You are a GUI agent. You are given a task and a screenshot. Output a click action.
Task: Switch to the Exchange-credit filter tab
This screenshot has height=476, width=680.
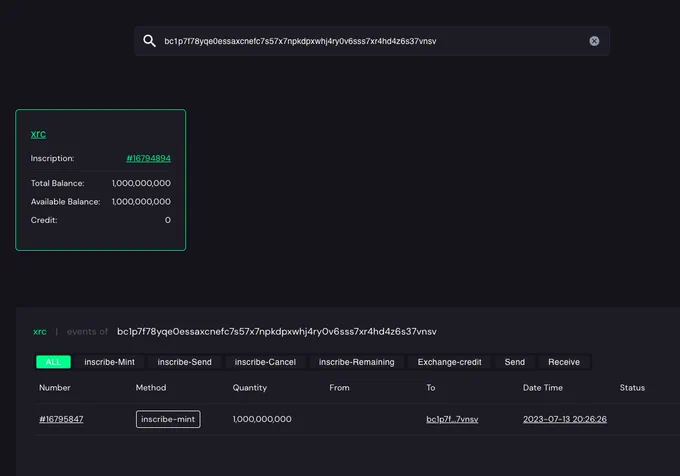click(x=449, y=362)
